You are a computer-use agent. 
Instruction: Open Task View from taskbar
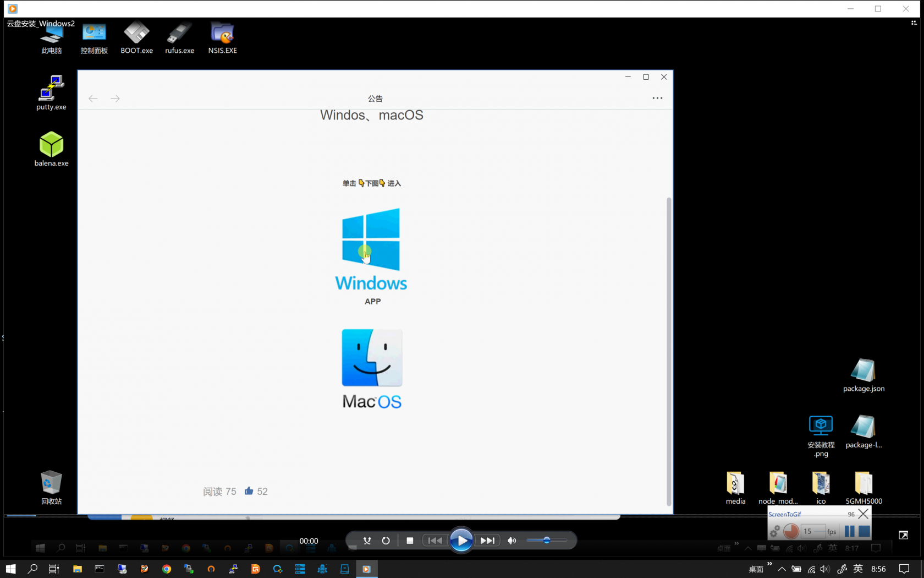(x=54, y=569)
